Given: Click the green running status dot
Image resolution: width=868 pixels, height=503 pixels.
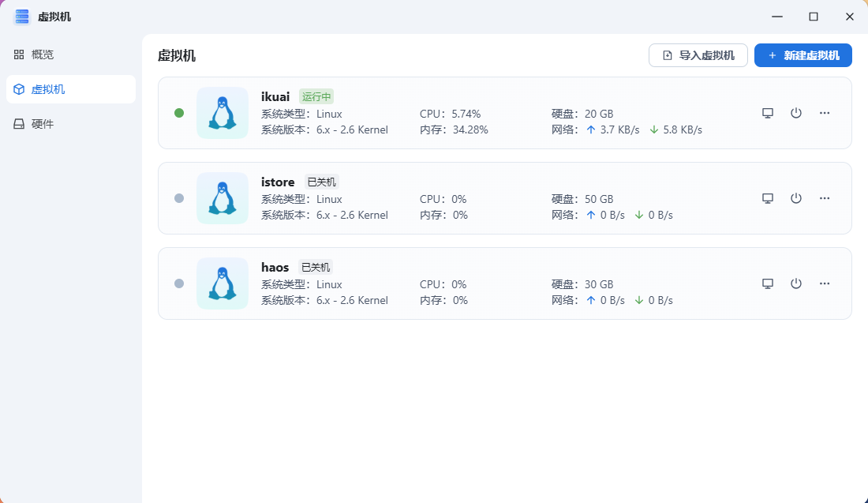Looking at the screenshot, I should point(179,113).
